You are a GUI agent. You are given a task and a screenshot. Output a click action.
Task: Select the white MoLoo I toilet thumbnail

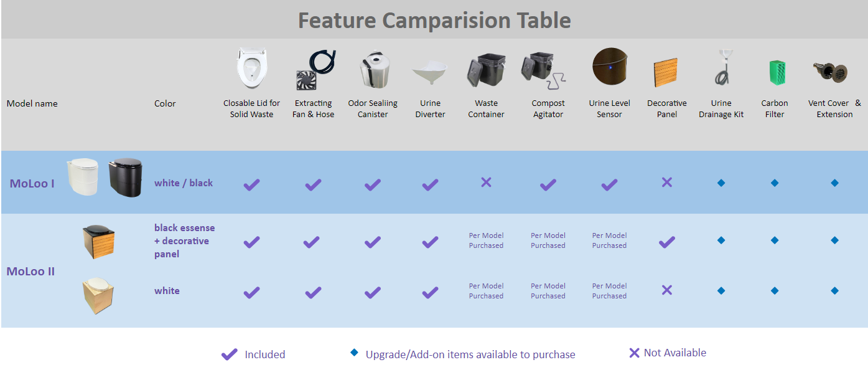83,176
